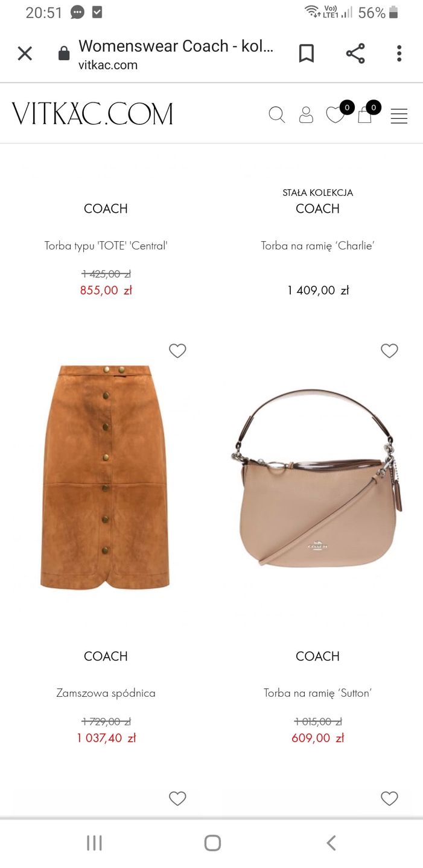Screen dimensions: 423x868
Task: Open the hamburger menu icon
Action: point(399,116)
